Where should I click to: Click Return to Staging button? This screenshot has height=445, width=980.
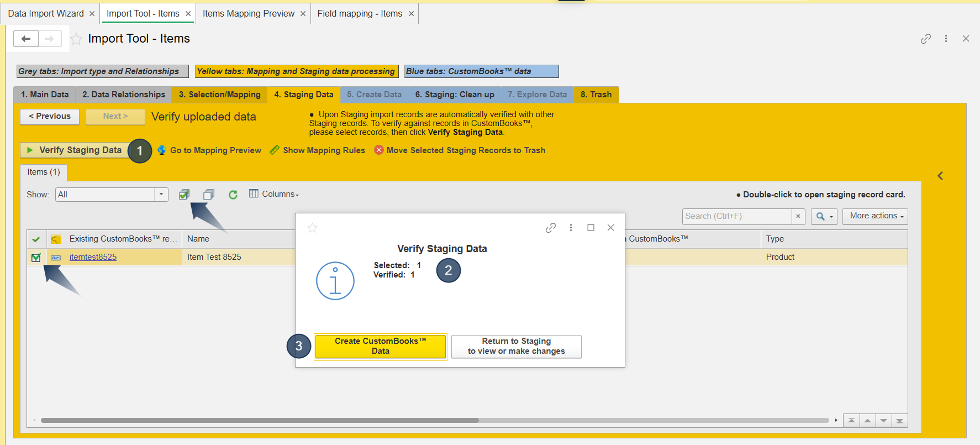pyautogui.click(x=516, y=347)
